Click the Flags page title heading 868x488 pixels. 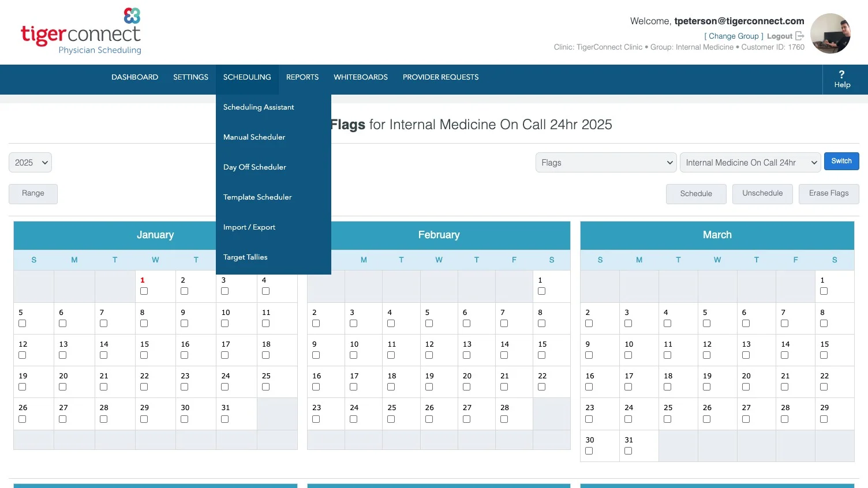471,125
